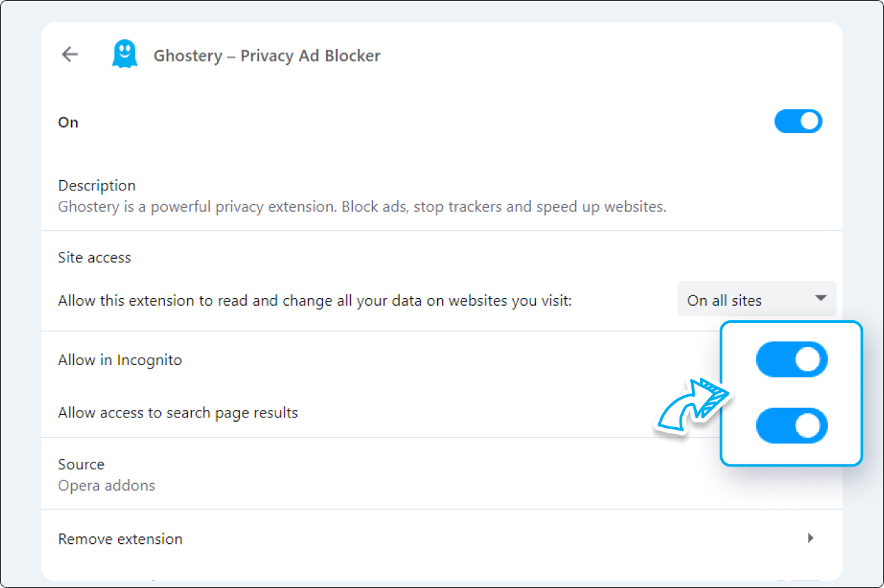This screenshot has height=588, width=884.
Task: Disable the extension using the On toggle
Action: coord(798,121)
